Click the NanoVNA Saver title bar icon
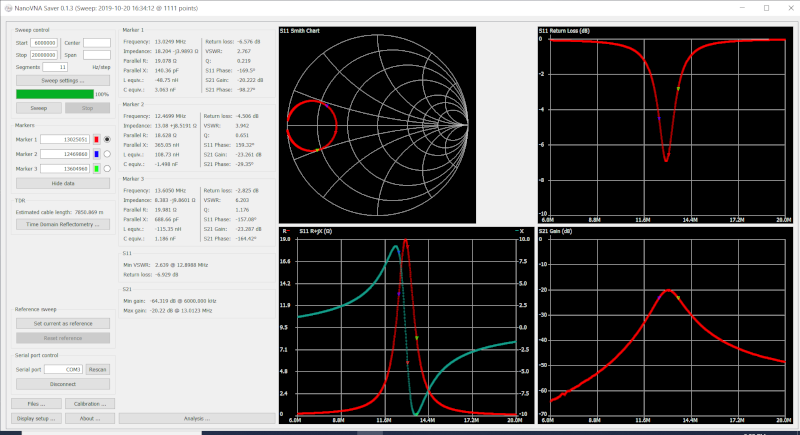This screenshot has width=800, height=435. 6,6
